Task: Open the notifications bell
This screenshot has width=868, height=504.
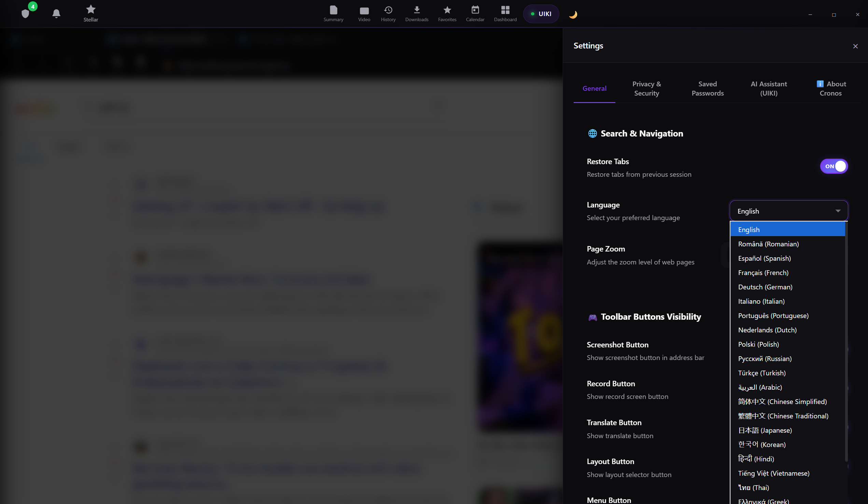Action: click(56, 13)
